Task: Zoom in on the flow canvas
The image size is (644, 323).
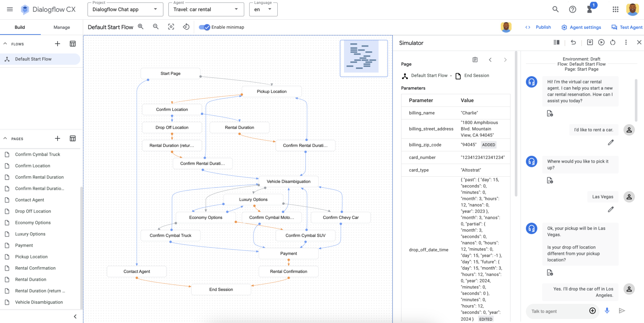Action: (141, 27)
